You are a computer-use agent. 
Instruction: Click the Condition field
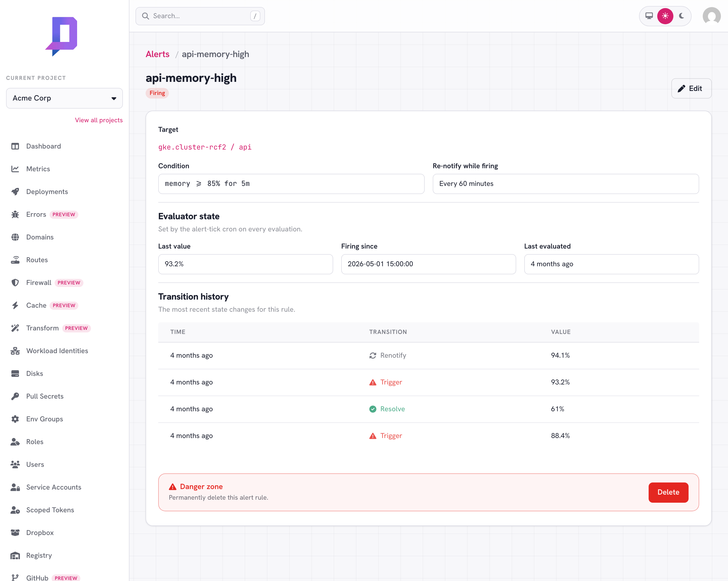point(291,184)
